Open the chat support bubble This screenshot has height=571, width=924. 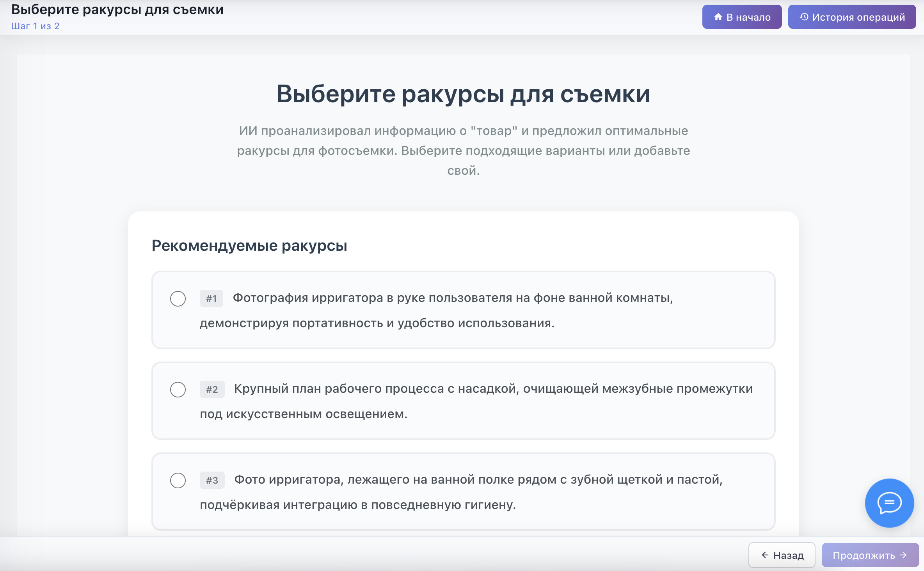click(x=889, y=503)
